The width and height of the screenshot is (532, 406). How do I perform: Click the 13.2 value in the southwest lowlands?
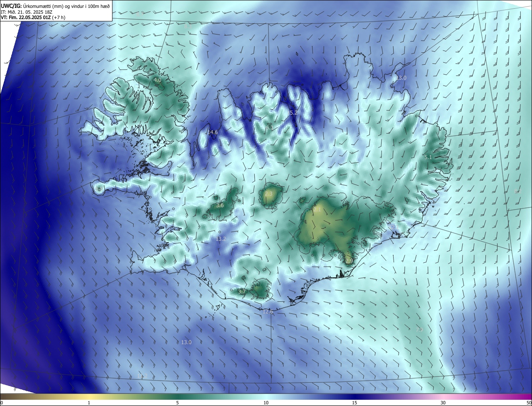pyautogui.click(x=221, y=239)
